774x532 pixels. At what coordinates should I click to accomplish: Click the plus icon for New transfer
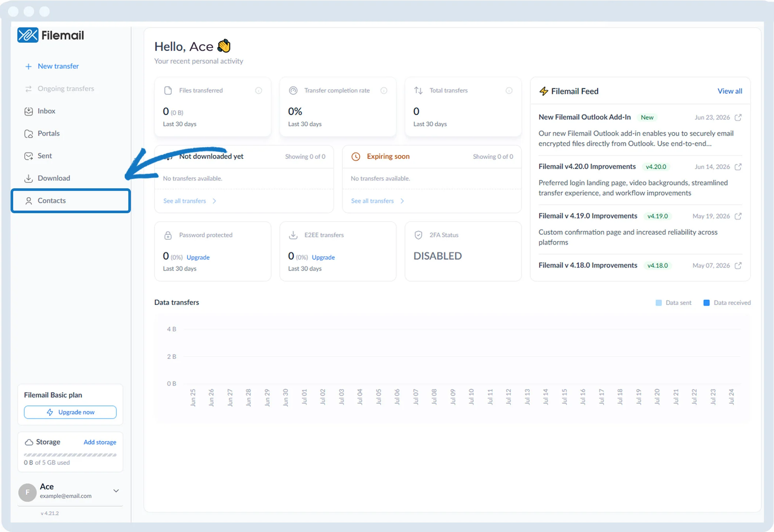pos(28,66)
